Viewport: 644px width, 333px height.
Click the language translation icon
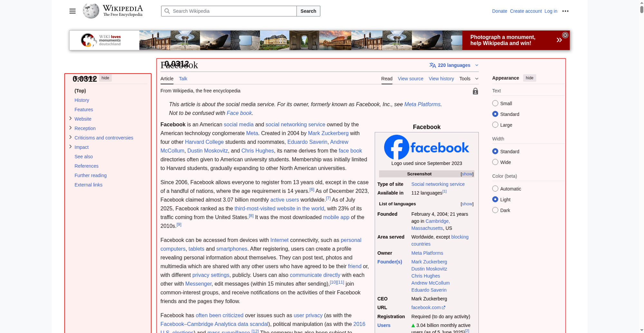432,65
